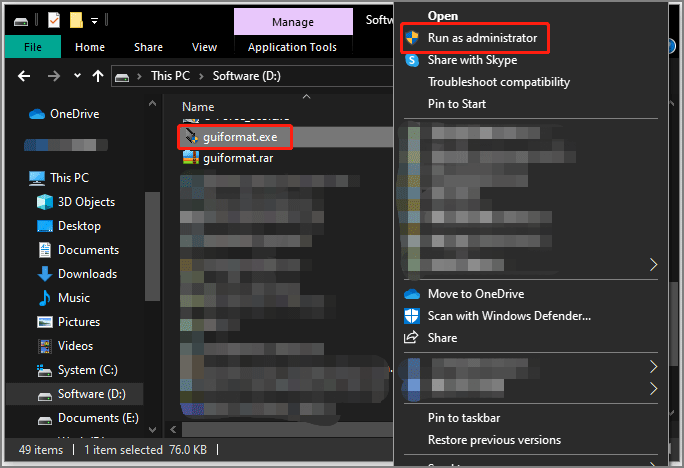Click Software (D:) in the address bar

tap(246, 76)
